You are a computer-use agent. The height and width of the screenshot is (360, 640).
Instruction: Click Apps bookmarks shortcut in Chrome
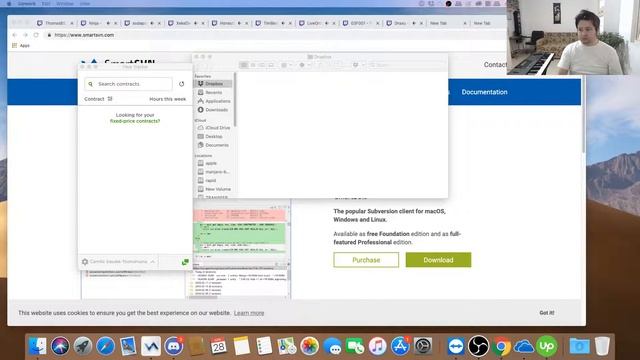coord(21,46)
